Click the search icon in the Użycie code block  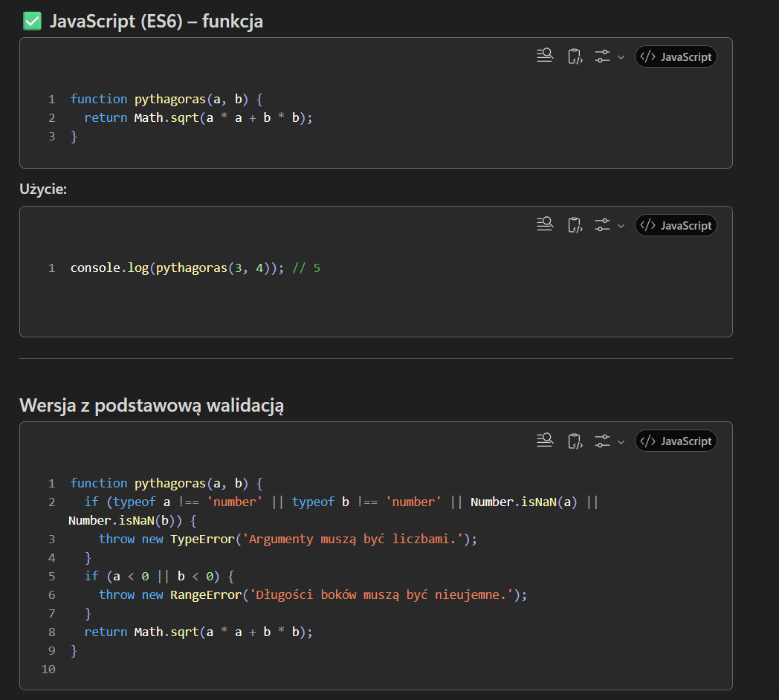[545, 224]
